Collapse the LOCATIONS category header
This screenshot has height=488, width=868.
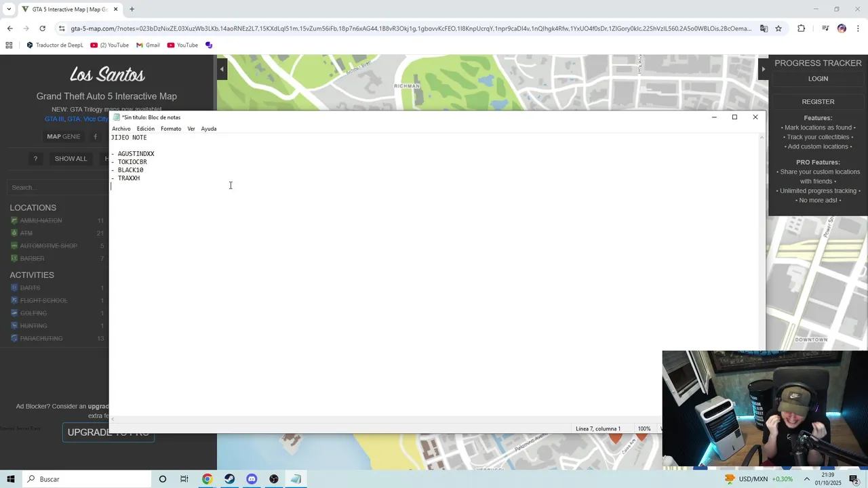coord(33,207)
